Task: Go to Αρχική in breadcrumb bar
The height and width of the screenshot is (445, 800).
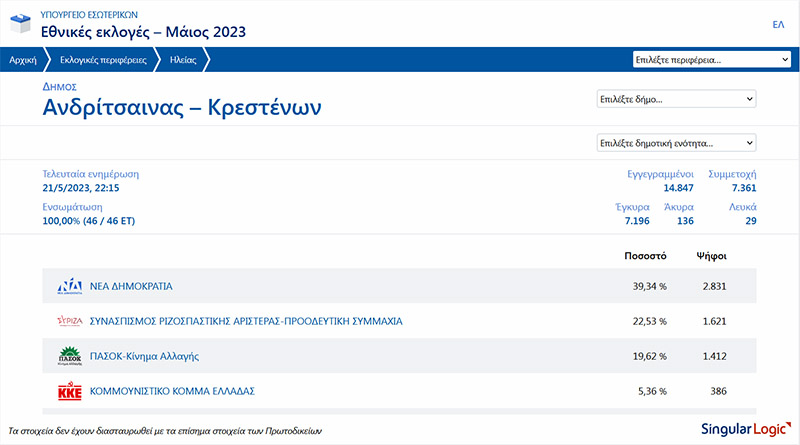Action: pos(22,60)
